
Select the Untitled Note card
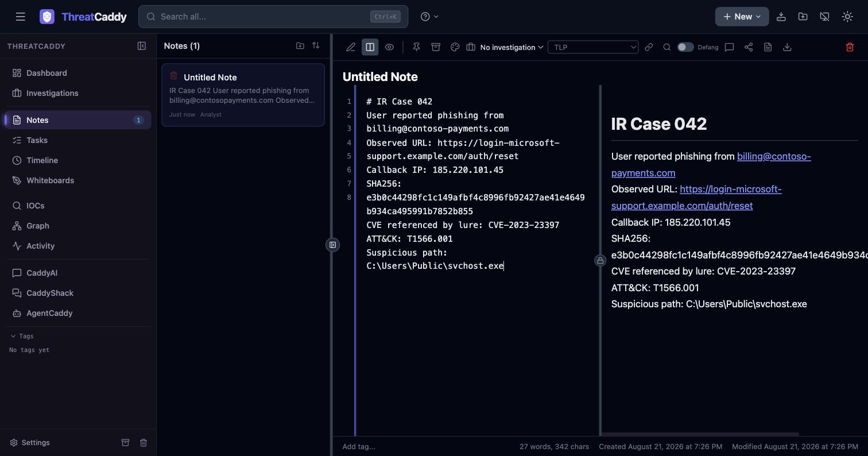pyautogui.click(x=243, y=95)
